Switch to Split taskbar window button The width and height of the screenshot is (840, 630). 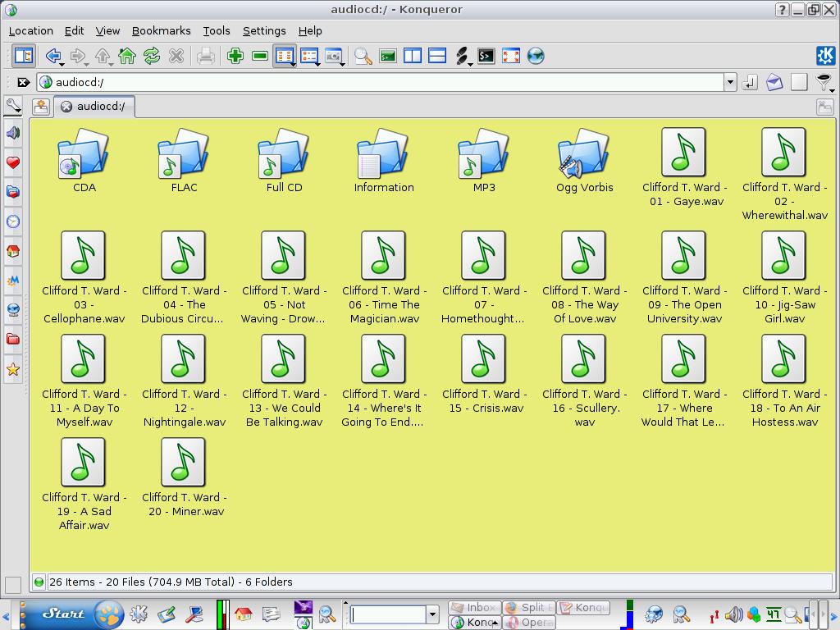coord(529,608)
